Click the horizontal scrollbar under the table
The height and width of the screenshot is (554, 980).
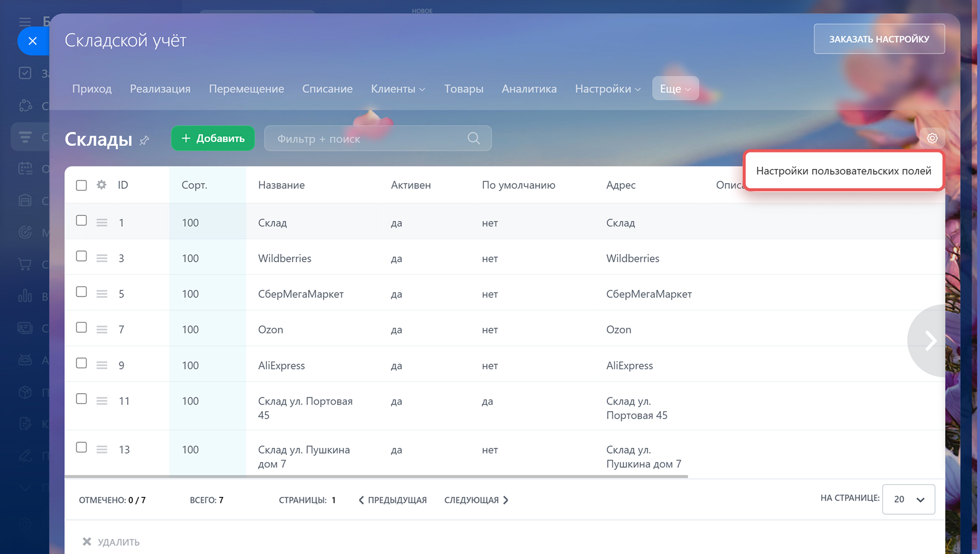point(376,476)
